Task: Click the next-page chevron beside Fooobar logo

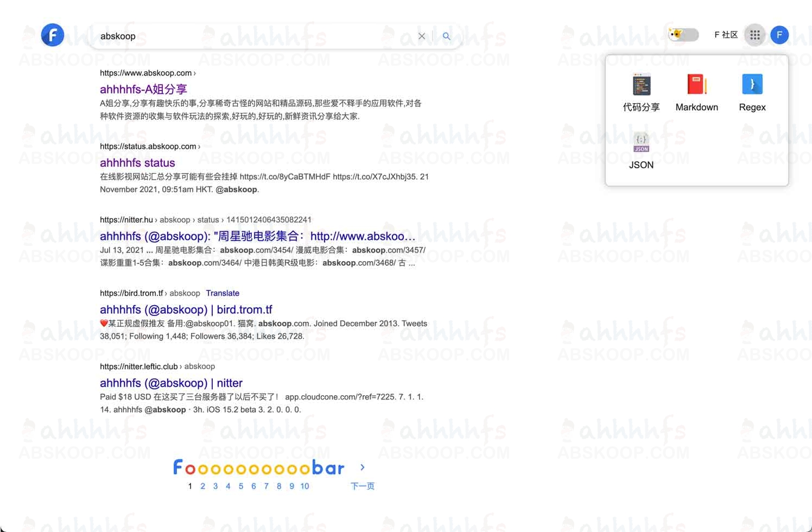Action: [363, 467]
